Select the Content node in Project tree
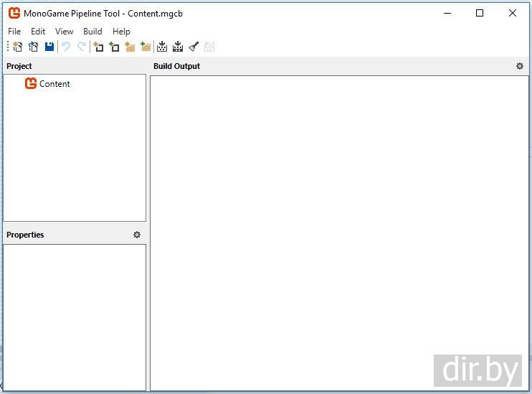 54,84
